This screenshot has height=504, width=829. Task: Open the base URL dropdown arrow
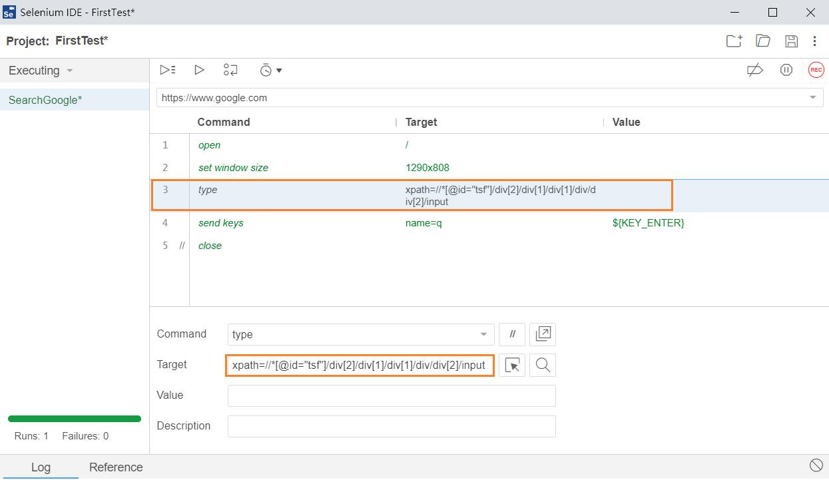tap(812, 98)
